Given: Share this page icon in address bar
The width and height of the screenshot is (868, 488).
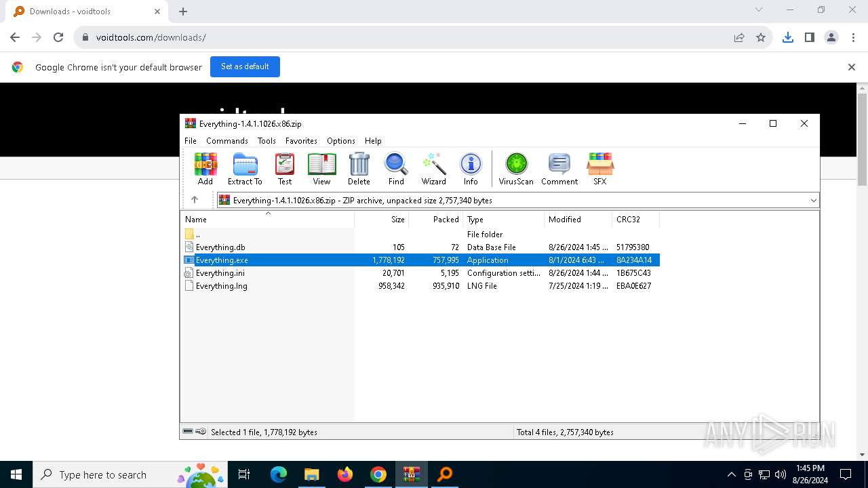Looking at the screenshot, I should click(x=739, y=37).
